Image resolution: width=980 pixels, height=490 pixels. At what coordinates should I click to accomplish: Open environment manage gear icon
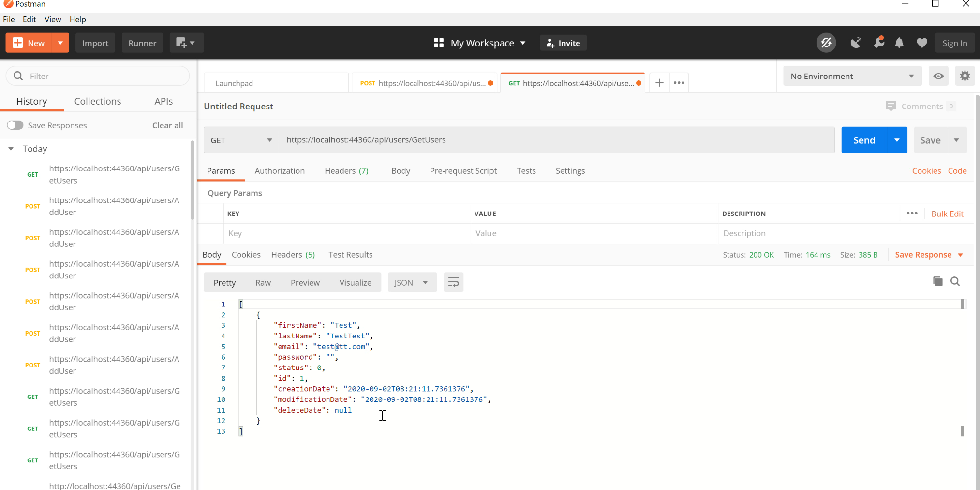tap(965, 76)
